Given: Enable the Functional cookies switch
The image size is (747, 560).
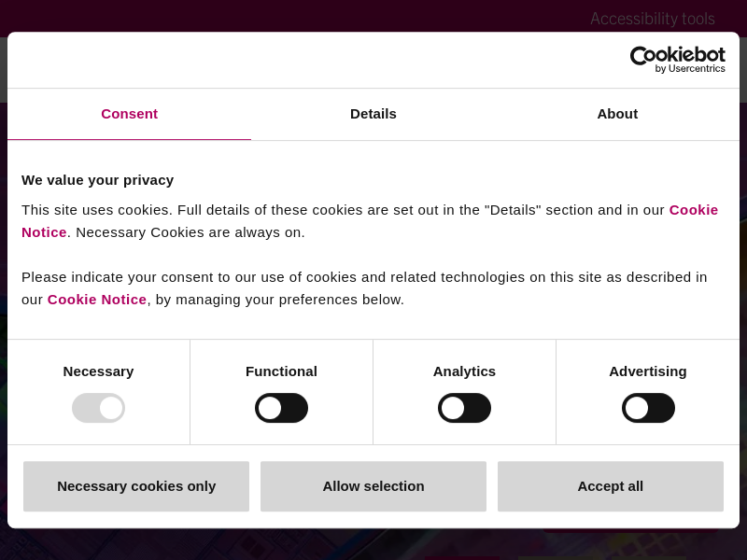Looking at the screenshot, I should click(x=281, y=408).
